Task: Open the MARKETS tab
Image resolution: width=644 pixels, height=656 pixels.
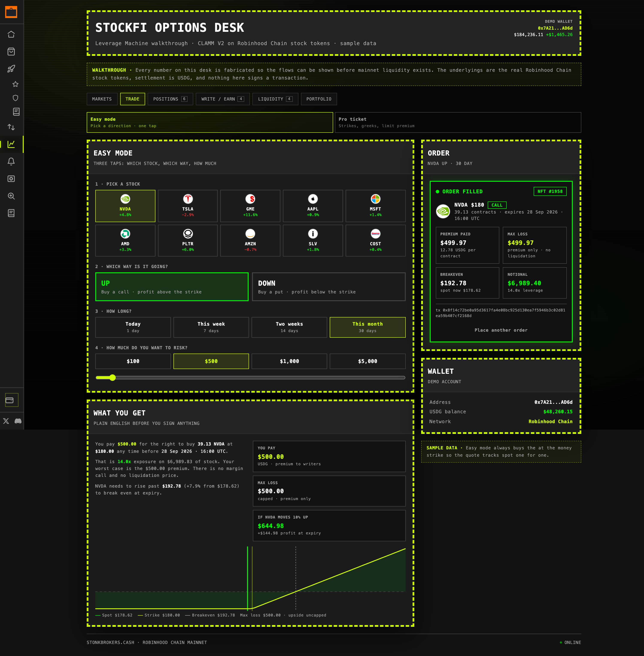Action: point(102,99)
